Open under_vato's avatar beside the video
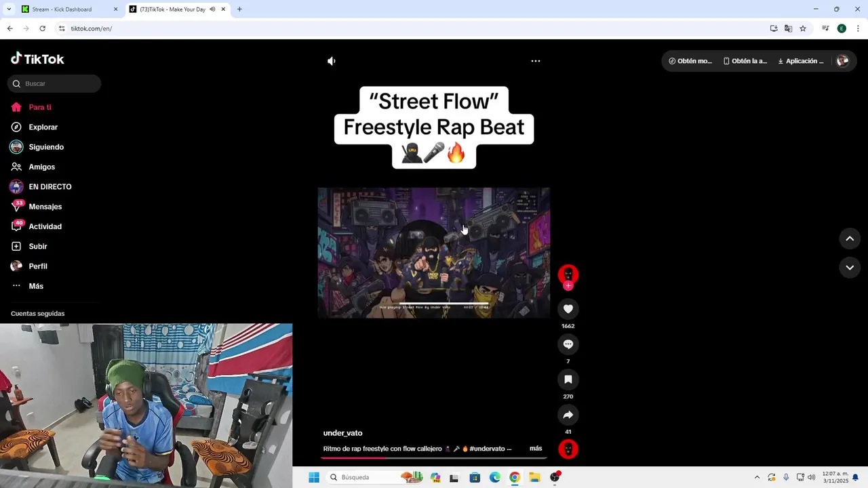 click(x=568, y=274)
